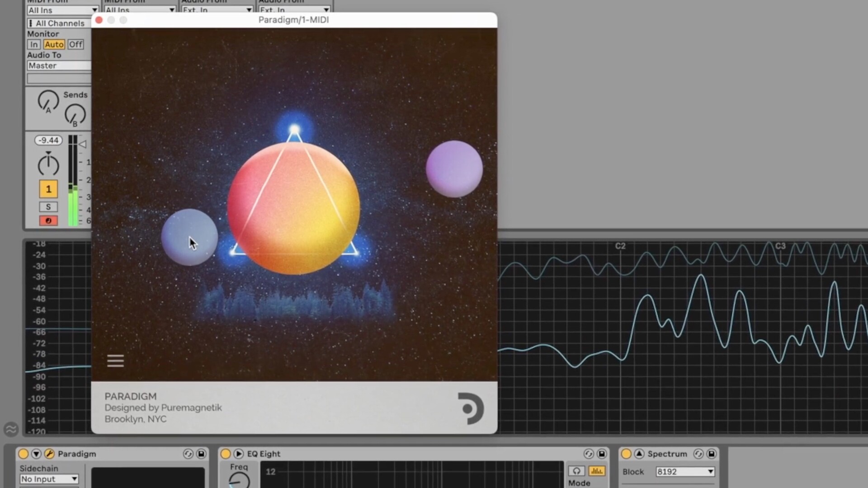Toggle EQ Eight spectrum analyzer button
The width and height of the screenshot is (868, 488).
[597, 471]
